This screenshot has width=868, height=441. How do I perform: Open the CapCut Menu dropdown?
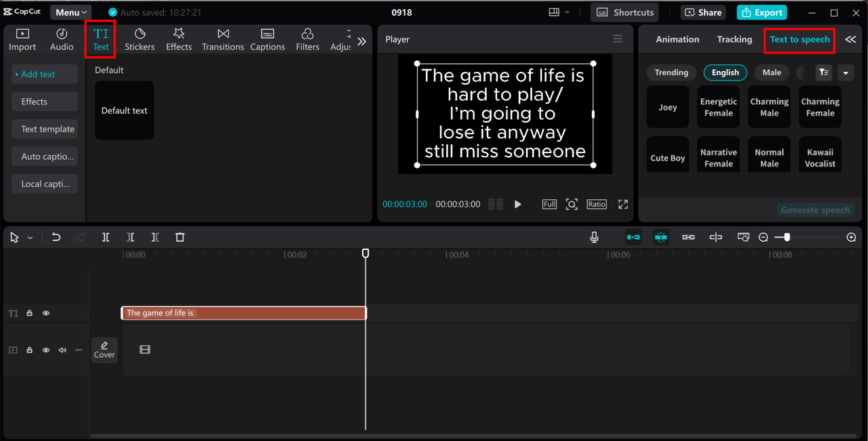click(x=71, y=12)
